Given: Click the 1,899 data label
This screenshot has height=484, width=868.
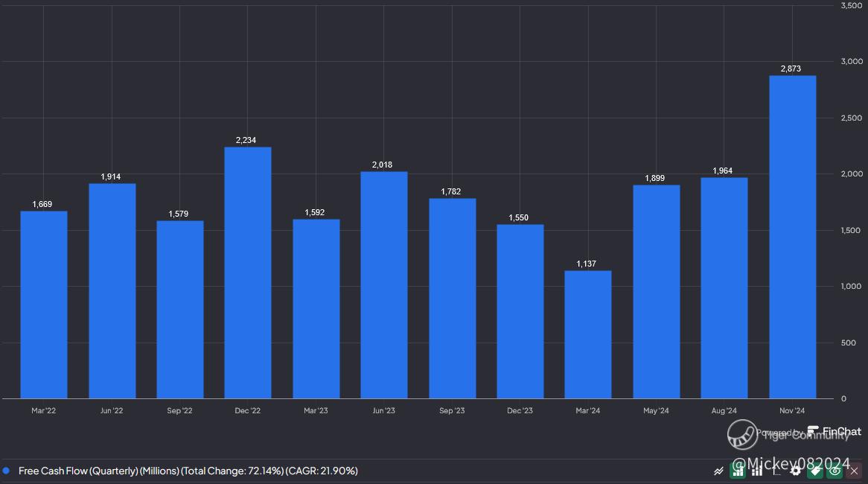Looking at the screenshot, I should click(x=655, y=178).
